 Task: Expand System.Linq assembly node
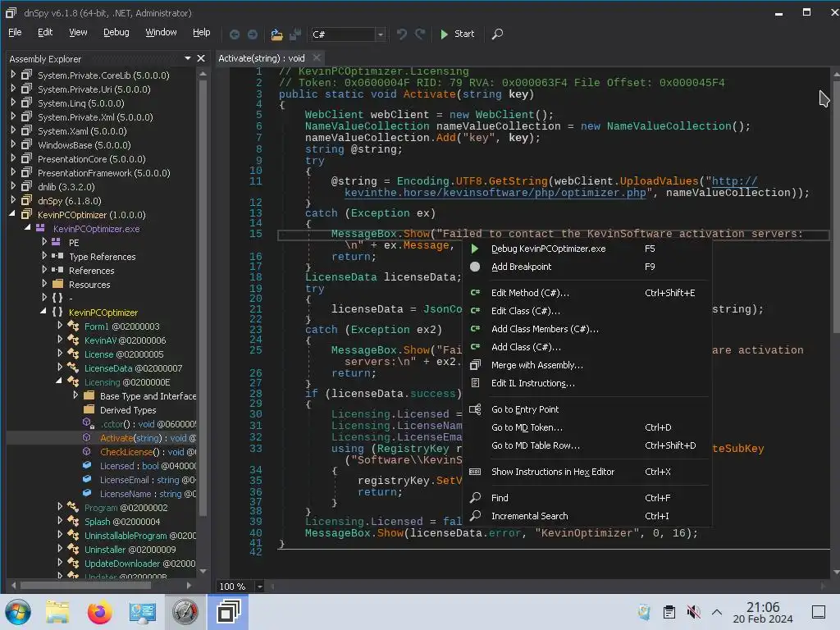13,103
